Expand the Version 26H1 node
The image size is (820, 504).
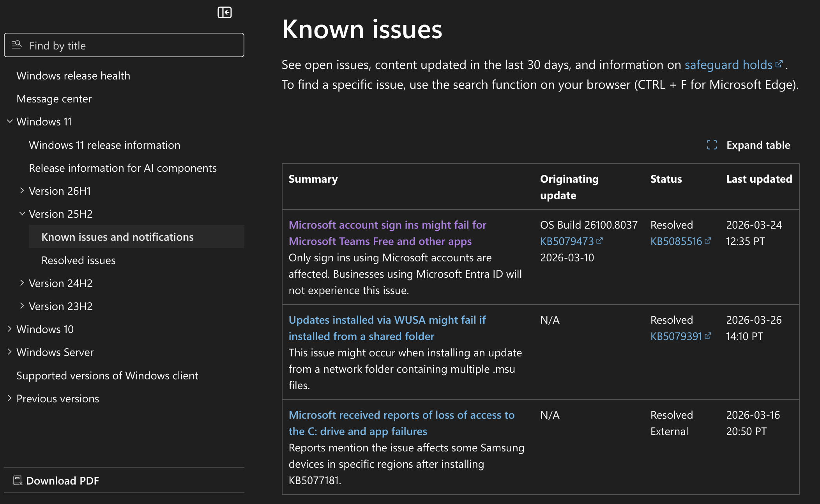pos(22,191)
